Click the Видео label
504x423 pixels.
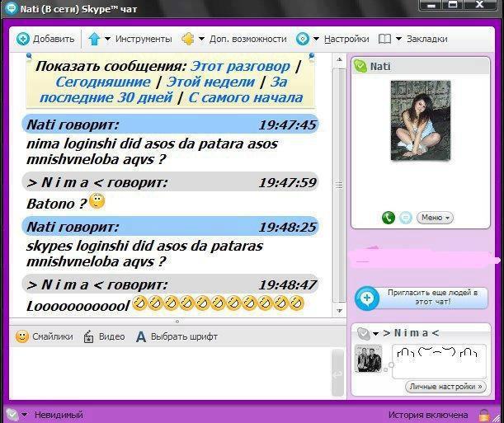[x=111, y=336]
